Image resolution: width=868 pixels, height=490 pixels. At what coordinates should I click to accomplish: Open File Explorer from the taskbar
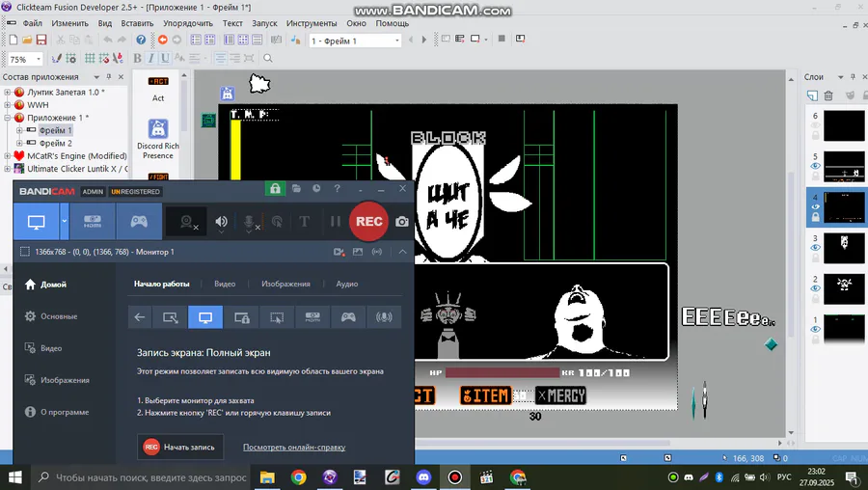coord(267,477)
